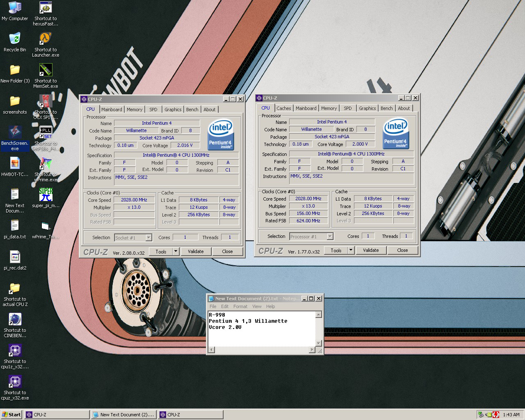Open View menu in Notepad
The height and width of the screenshot is (420, 525).
[257, 306]
